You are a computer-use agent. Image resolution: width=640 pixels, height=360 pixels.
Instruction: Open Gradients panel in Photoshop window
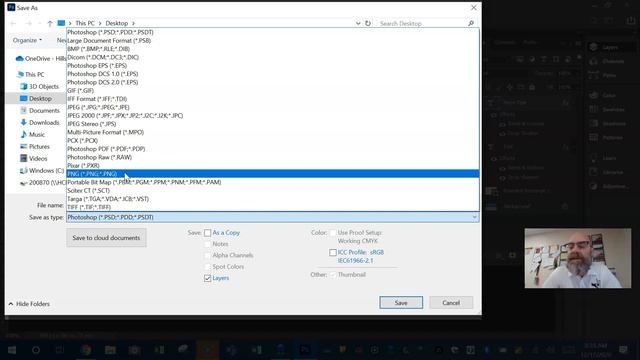pyautogui.click(x=608, y=123)
